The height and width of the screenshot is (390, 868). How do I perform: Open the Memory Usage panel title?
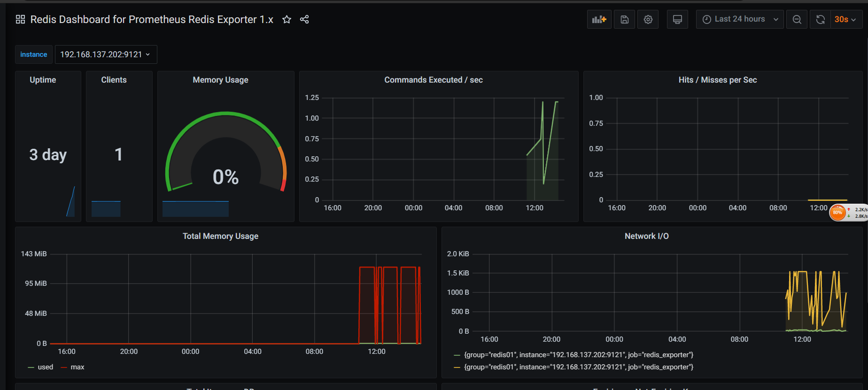tap(220, 80)
